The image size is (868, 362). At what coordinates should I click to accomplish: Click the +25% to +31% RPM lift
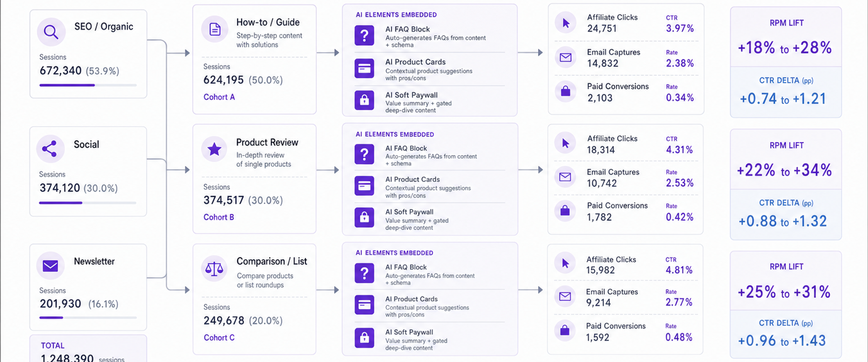(784, 292)
